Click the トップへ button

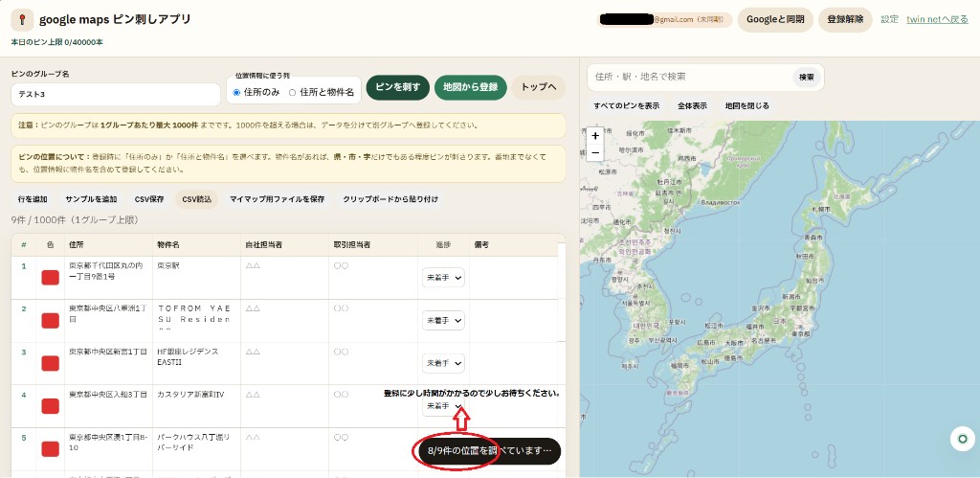click(538, 87)
